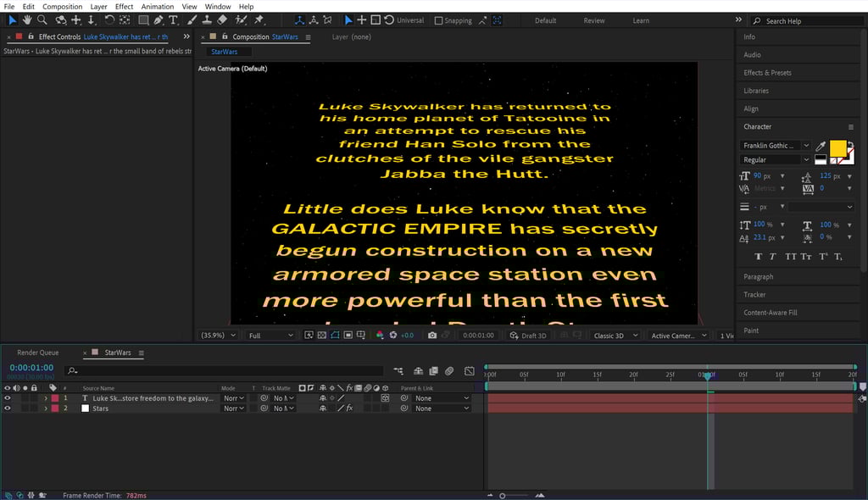Expand the Stars layer properties

pos(46,408)
